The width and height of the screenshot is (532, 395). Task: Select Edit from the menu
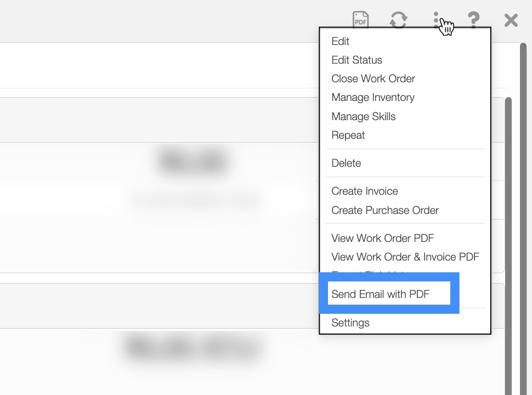point(340,41)
